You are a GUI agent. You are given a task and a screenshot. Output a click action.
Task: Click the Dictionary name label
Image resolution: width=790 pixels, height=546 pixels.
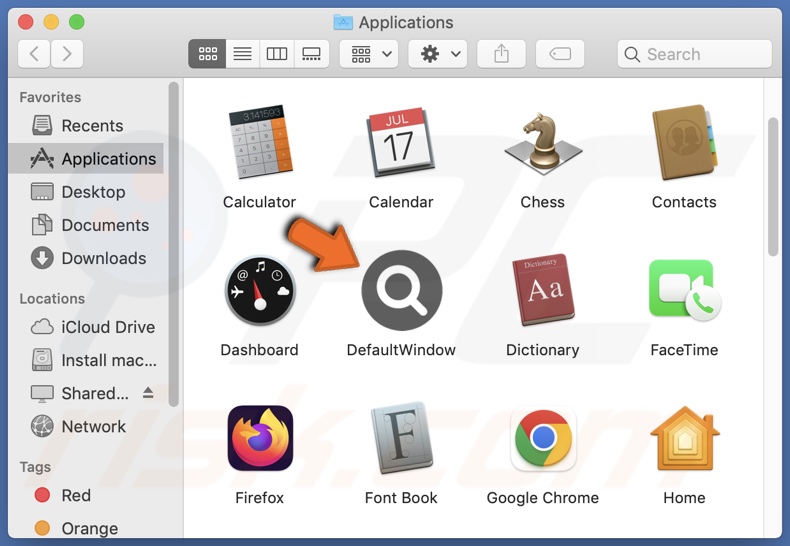[543, 350]
